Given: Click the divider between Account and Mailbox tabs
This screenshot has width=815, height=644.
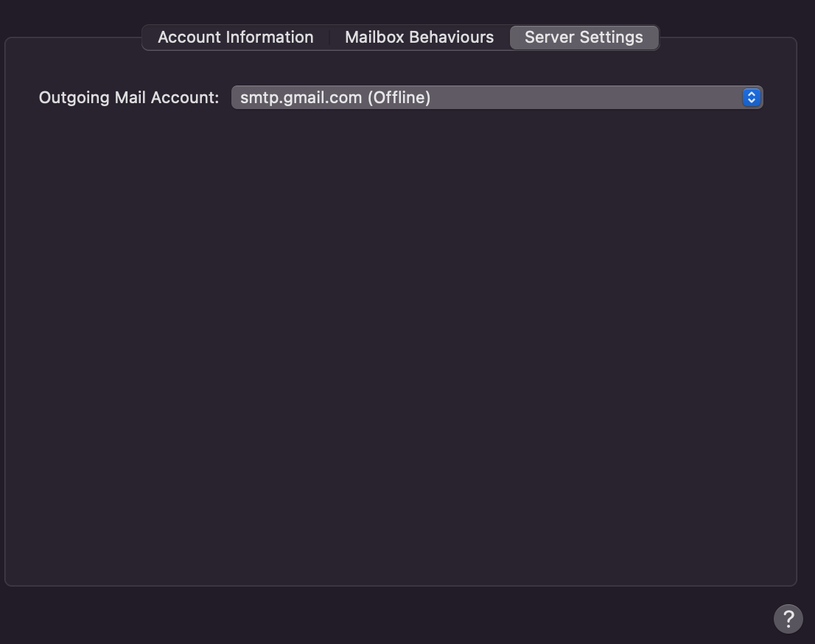Looking at the screenshot, I should (329, 38).
